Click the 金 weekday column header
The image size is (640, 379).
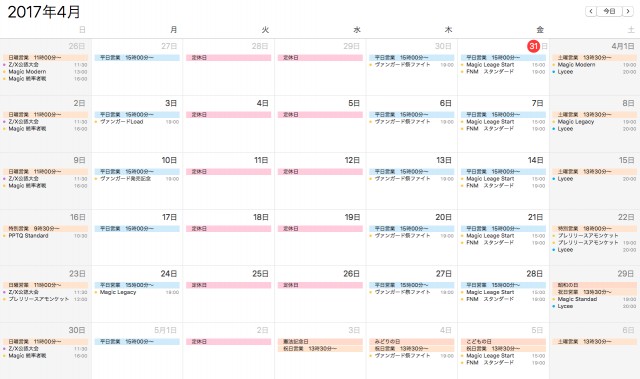coord(540,30)
